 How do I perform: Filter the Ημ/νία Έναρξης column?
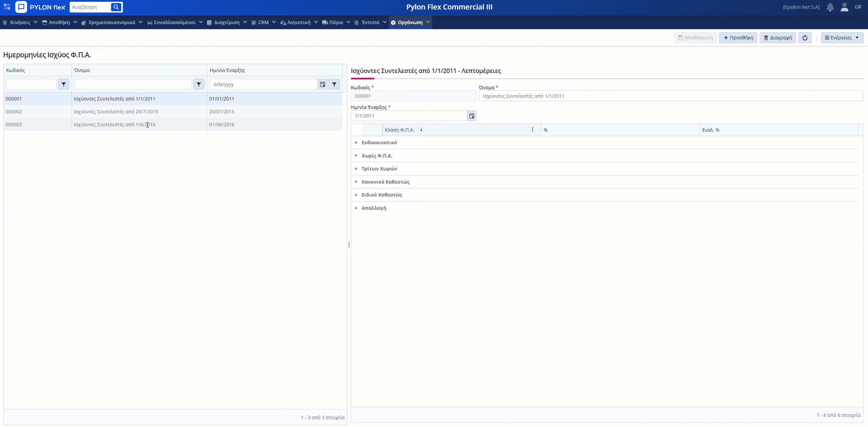[334, 84]
